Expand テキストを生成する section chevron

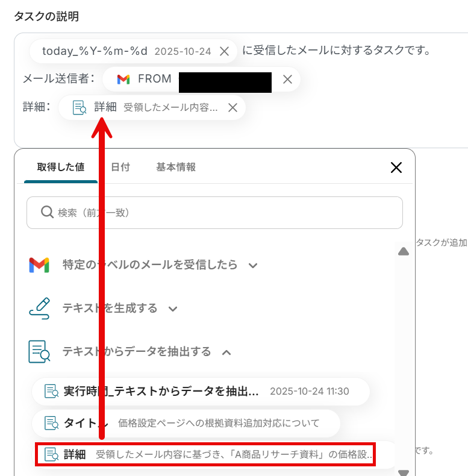[x=173, y=309]
